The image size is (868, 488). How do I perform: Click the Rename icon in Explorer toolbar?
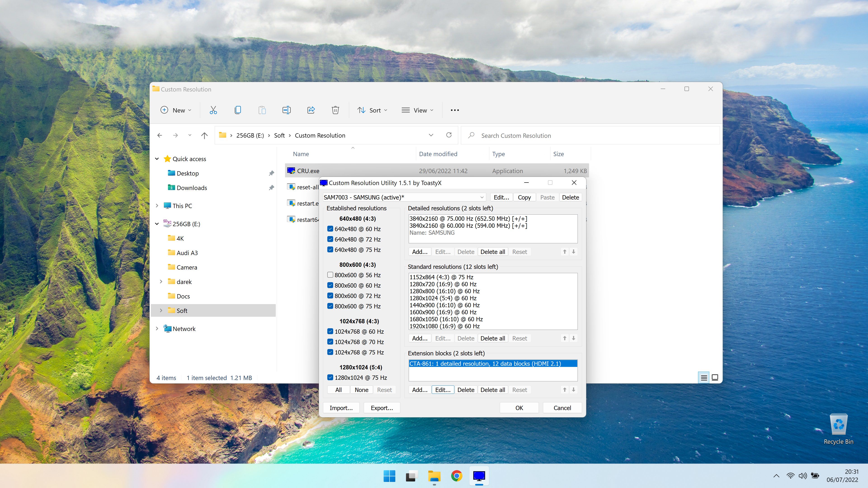[286, 110]
